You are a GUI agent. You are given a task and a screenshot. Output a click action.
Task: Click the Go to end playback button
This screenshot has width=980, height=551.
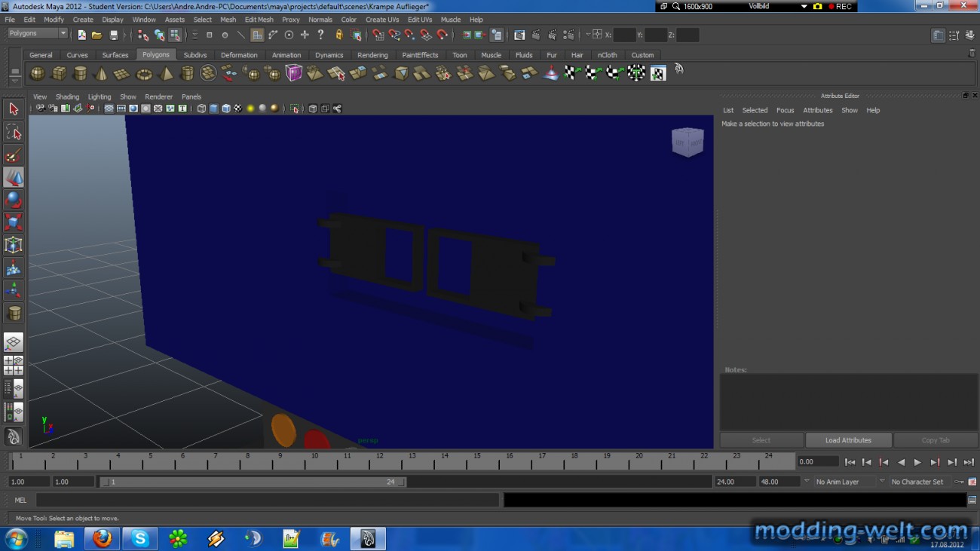click(x=969, y=462)
